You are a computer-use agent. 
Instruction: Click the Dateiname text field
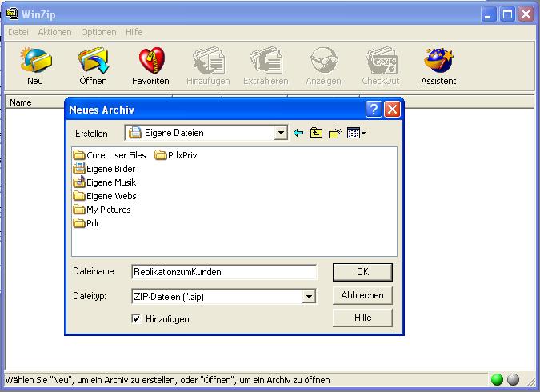[223, 272]
